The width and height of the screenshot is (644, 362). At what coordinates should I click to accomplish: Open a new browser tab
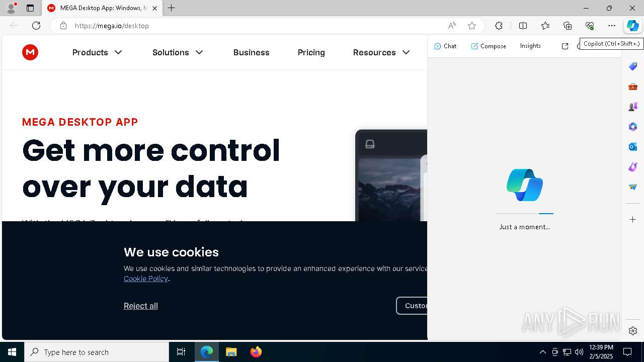click(x=172, y=8)
